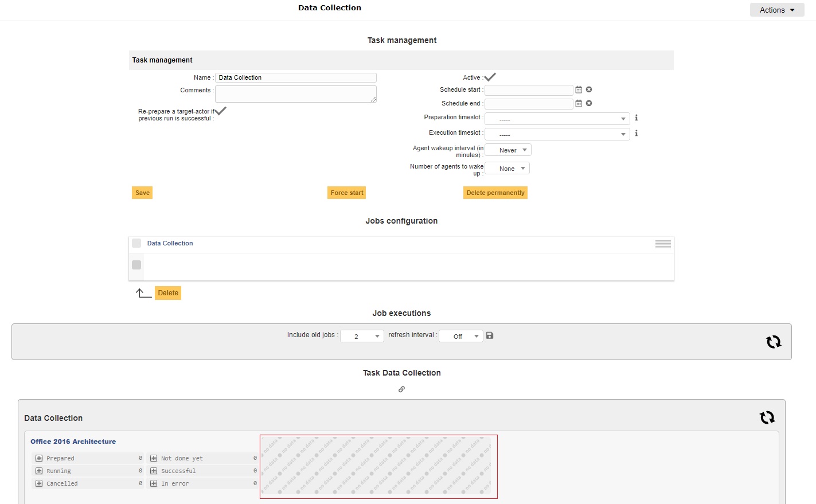Open the Data Collection job configuration
The image size is (816, 504).
point(170,243)
